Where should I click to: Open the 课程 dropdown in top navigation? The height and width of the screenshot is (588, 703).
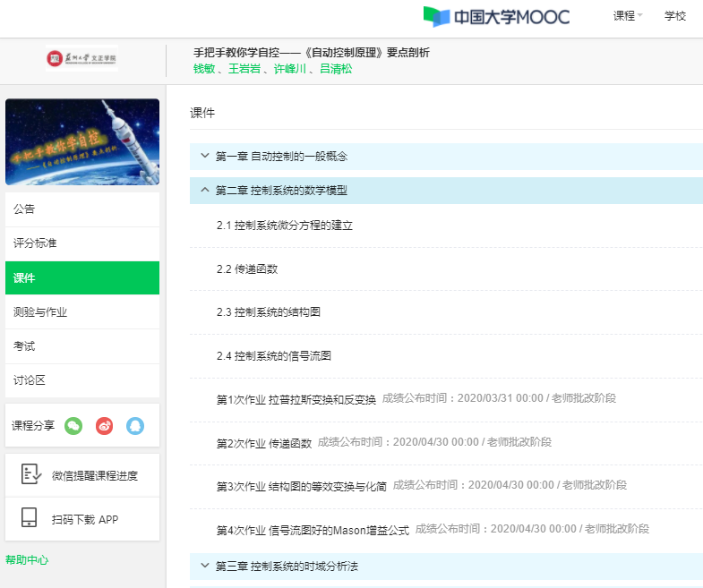627,16
